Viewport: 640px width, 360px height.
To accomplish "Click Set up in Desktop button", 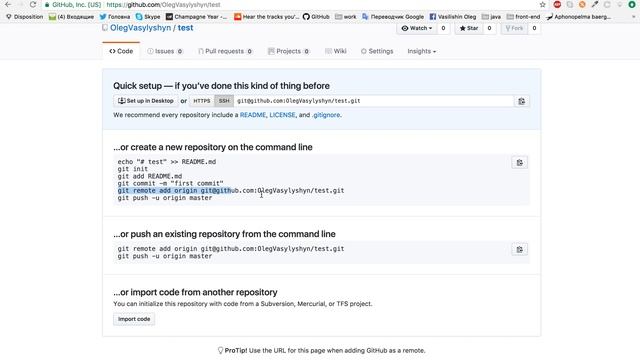I will pyautogui.click(x=146, y=101).
